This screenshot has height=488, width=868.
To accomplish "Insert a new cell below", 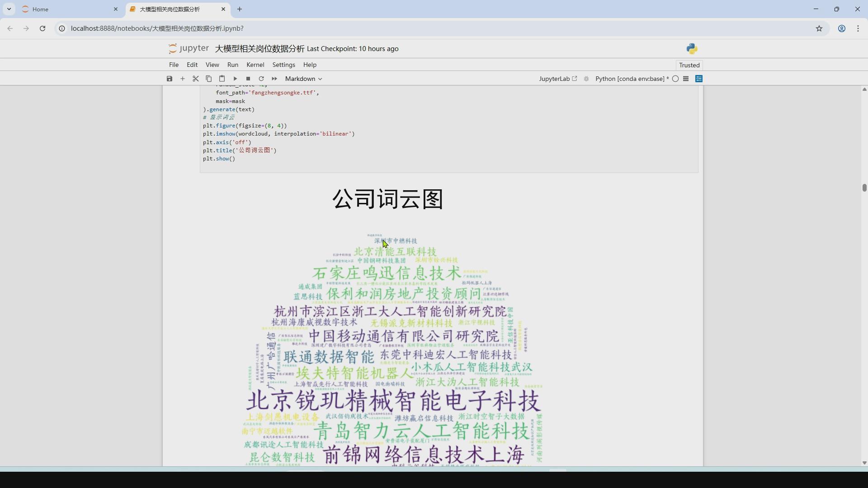I will point(182,79).
